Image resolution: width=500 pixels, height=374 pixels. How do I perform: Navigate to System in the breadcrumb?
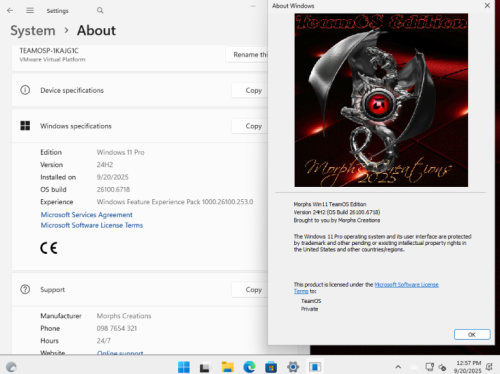tap(33, 31)
